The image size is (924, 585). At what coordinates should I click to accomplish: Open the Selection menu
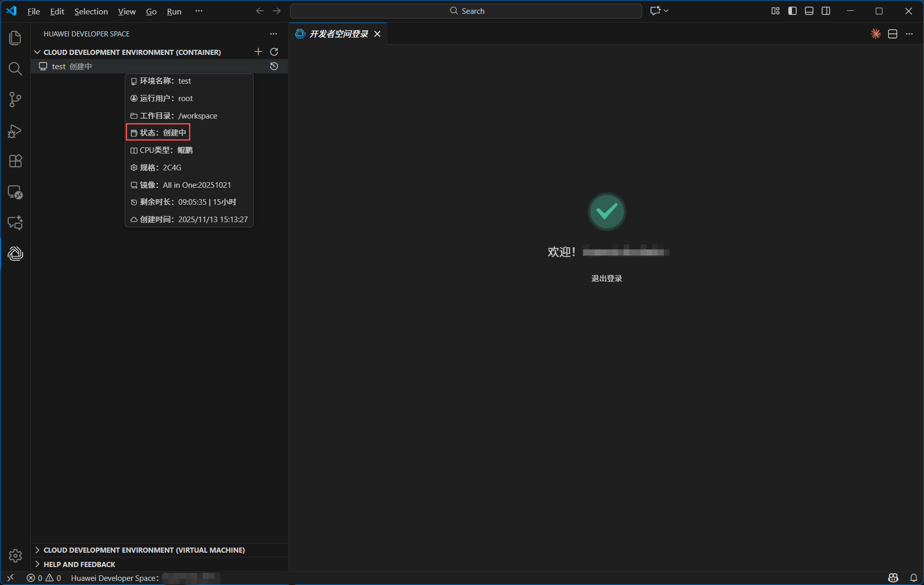[91, 11]
